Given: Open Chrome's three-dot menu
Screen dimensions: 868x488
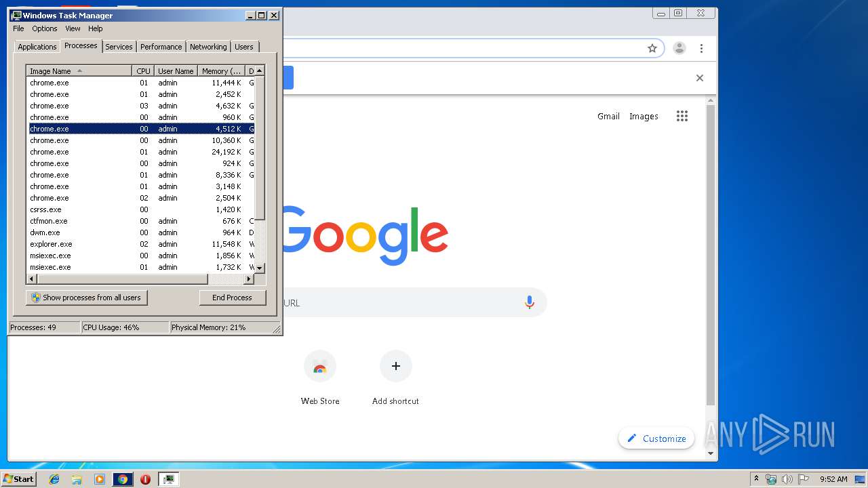Looking at the screenshot, I should click(x=701, y=48).
